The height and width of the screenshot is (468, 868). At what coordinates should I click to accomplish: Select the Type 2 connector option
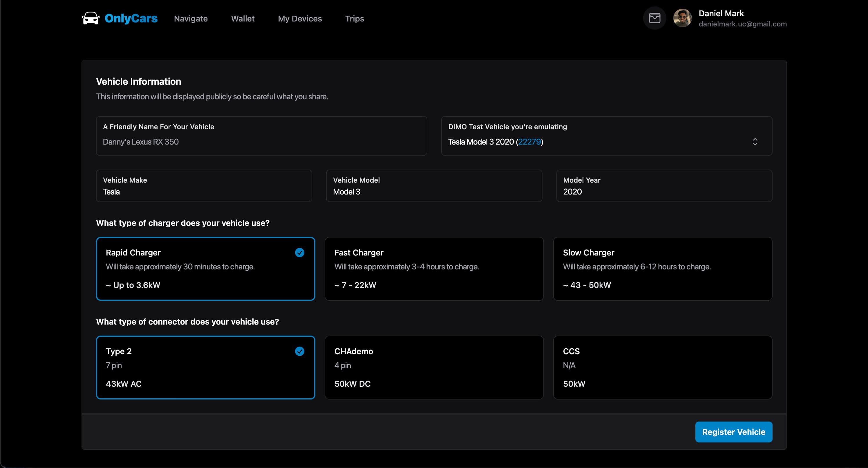coord(206,368)
